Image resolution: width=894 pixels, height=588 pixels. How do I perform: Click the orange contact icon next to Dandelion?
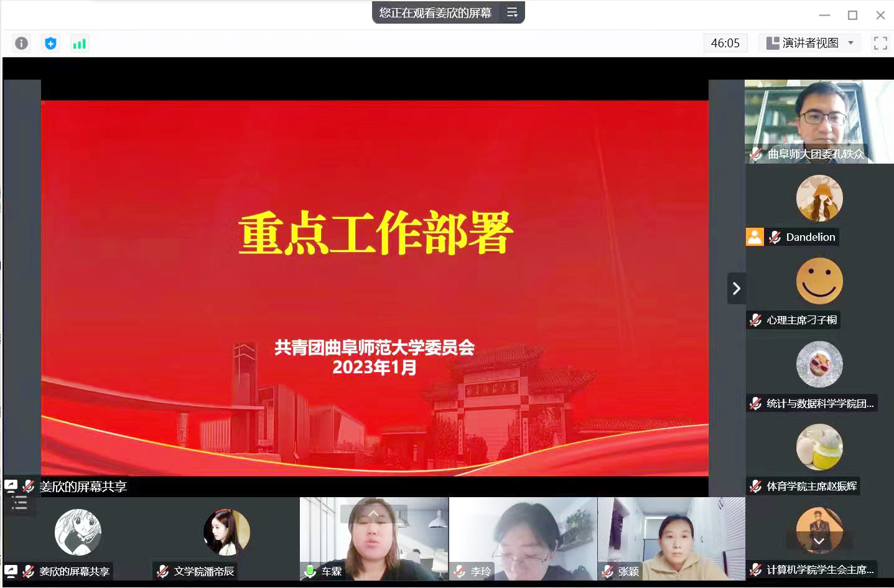(755, 237)
